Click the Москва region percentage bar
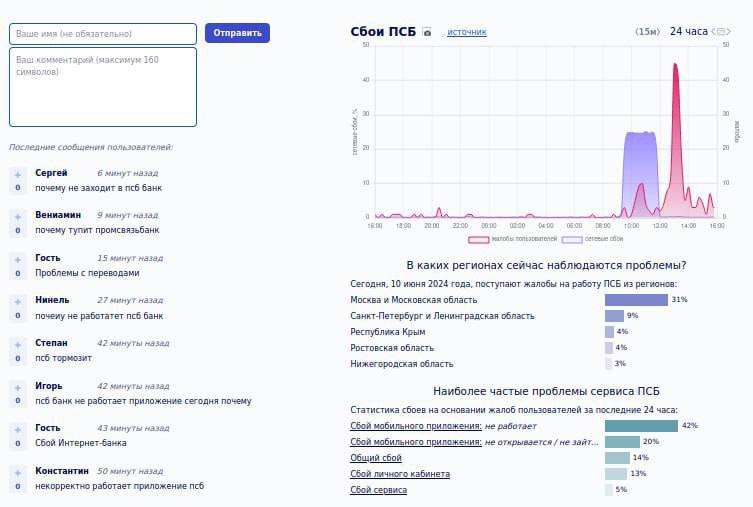The image size is (753, 507). [x=636, y=300]
